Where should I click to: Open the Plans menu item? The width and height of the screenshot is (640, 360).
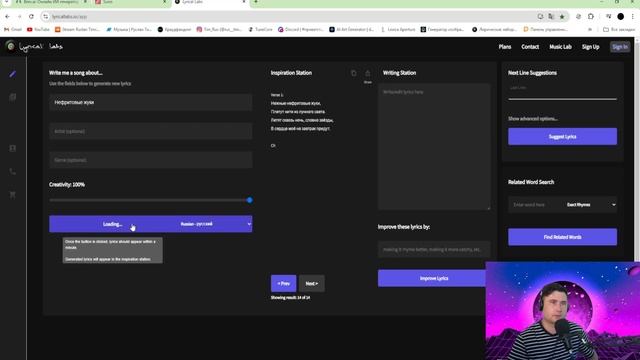click(x=504, y=47)
